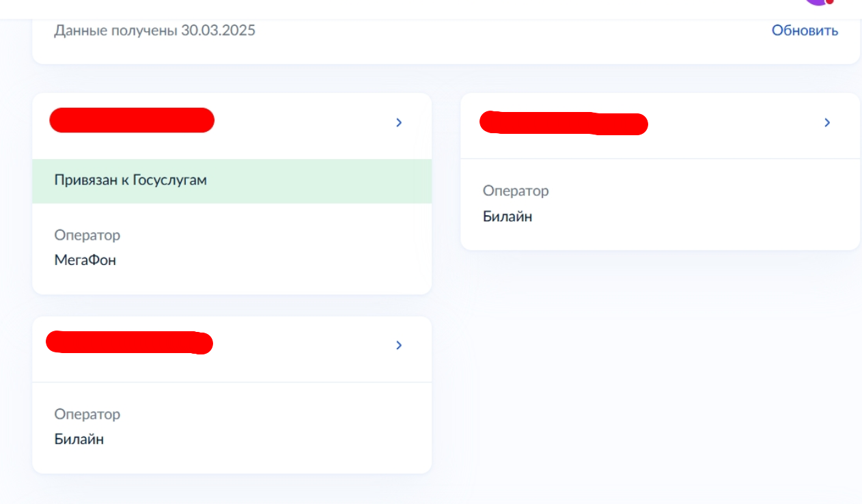Image resolution: width=862 pixels, height=504 pixels.
Task: Select the redacted number on the right Билайн card
Action: click(564, 123)
